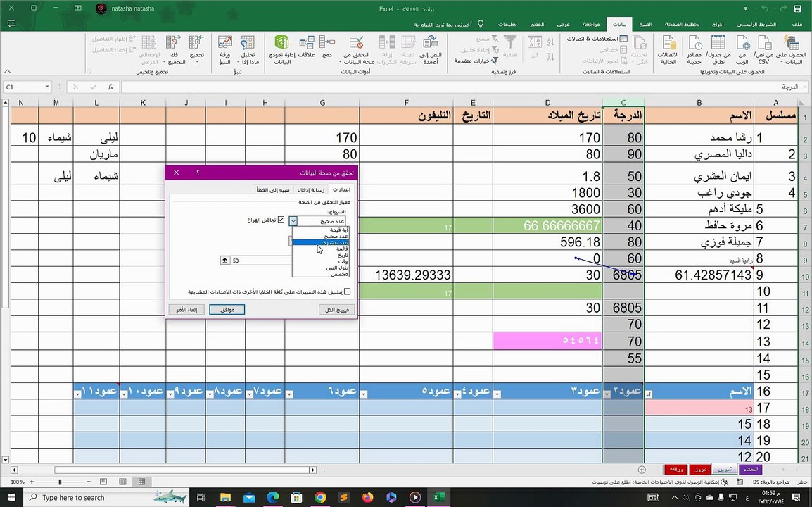Click the Ungroup (فك التجميع) icon
The image size is (812, 507).
(x=174, y=50)
